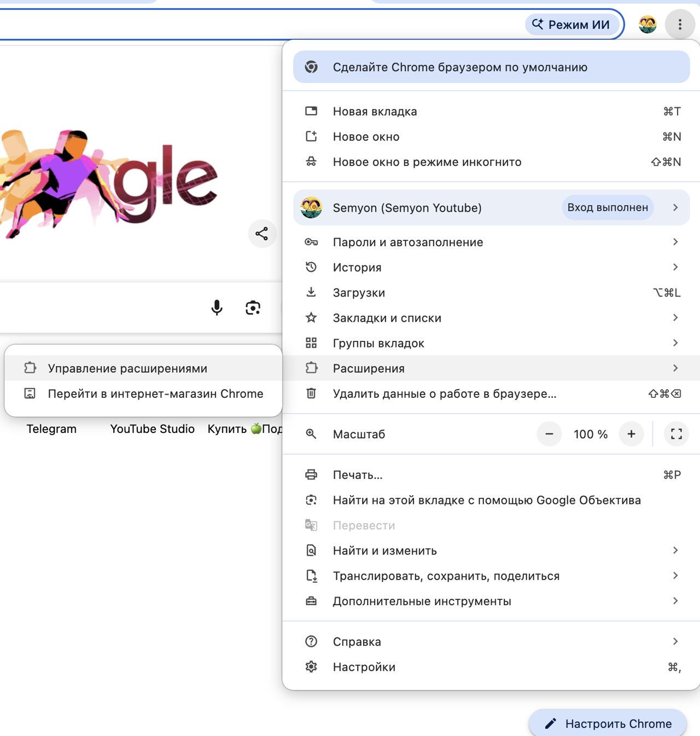Screen dimensions: 700x736
Task: Expand the Пароли и автозаполнение chevron
Action: [675, 242]
